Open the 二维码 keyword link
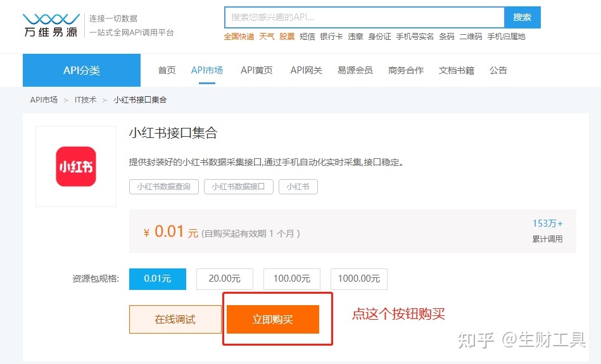The width and height of the screenshot is (601, 364). pyautogui.click(x=471, y=37)
